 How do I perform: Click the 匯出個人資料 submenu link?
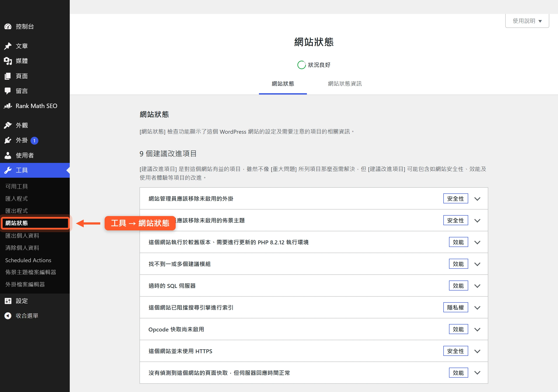(22, 236)
